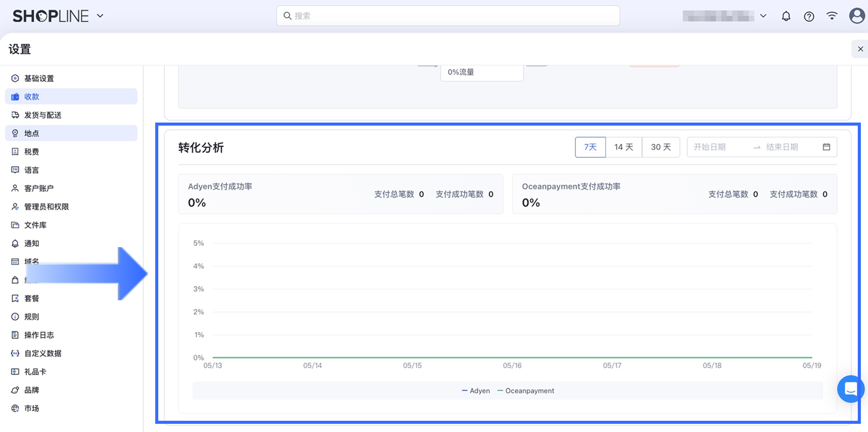Open the help question mark icon
The height and width of the screenshot is (432, 868).
(809, 16)
